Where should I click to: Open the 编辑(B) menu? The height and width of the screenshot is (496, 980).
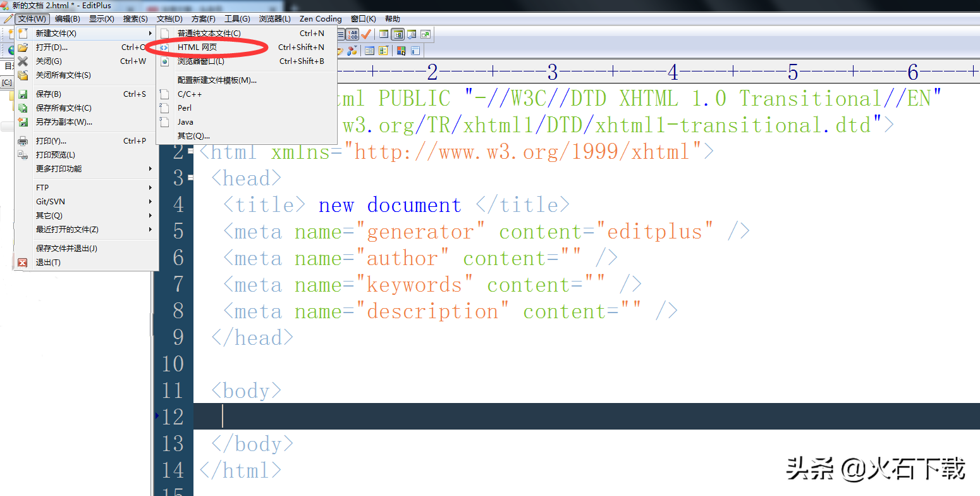click(x=68, y=19)
